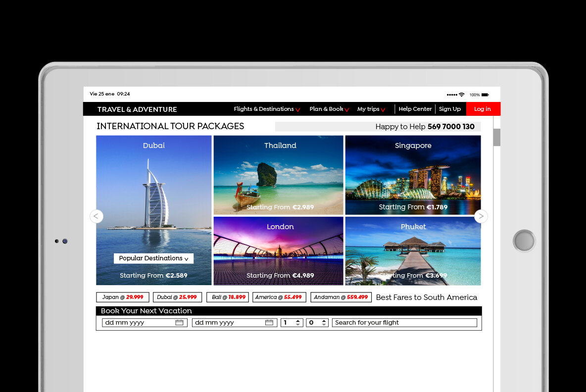The width and height of the screenshot is (586, 392).
Task: Open the Phuket tour package tile
Action: [x=413, y=251]
